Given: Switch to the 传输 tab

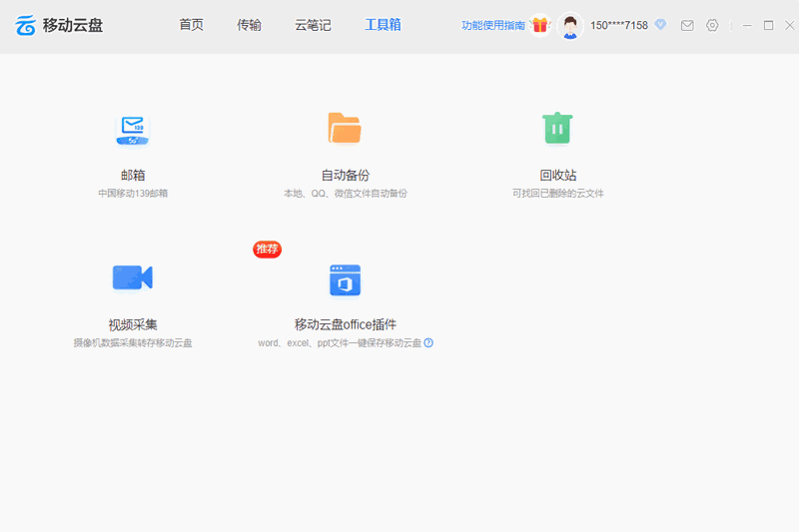Looking at the screenshot, I should pos(249,25).
